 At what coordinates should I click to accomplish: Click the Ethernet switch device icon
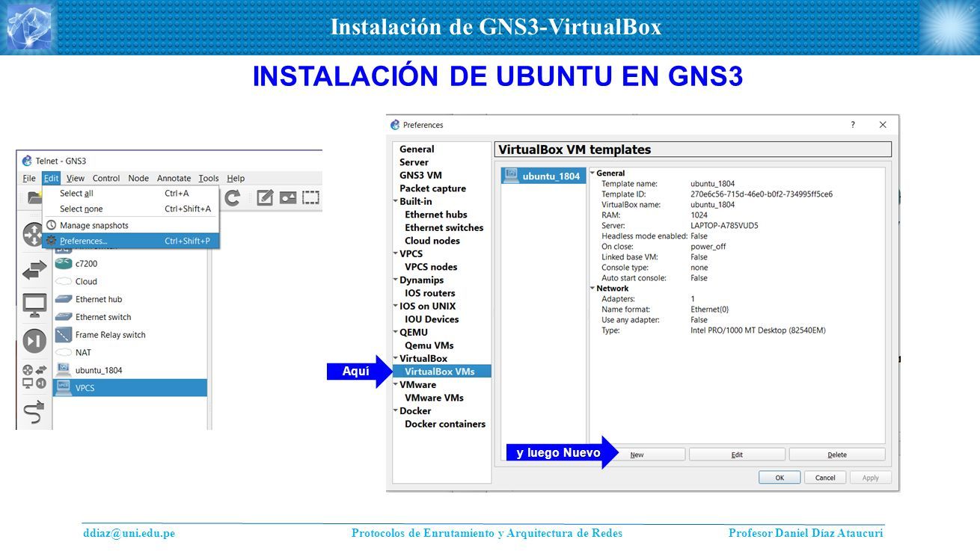coord(63,317)
